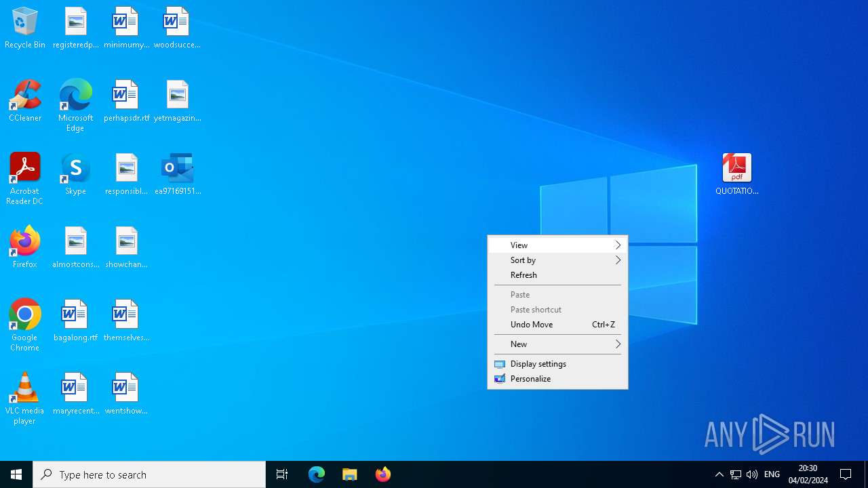This screenshot has width=868, height=488.
Task: Select the themselves... Word document icon
Action: tap(127, 321)
